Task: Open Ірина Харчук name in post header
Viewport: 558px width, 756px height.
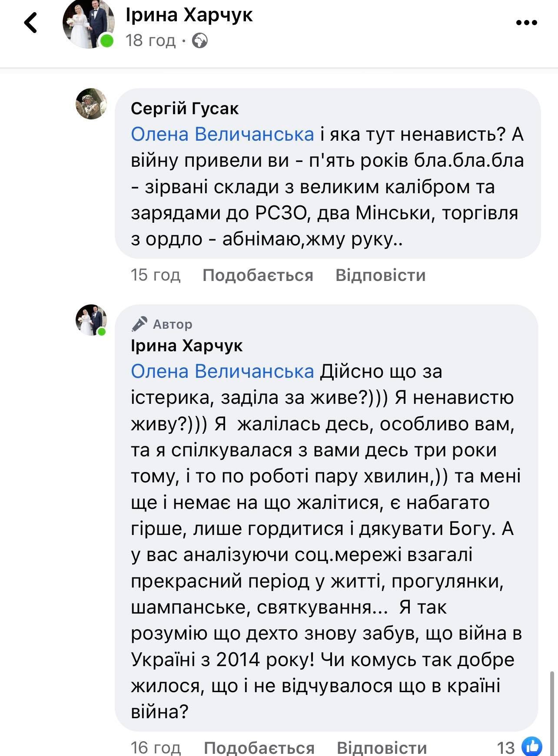Action: 189,16
